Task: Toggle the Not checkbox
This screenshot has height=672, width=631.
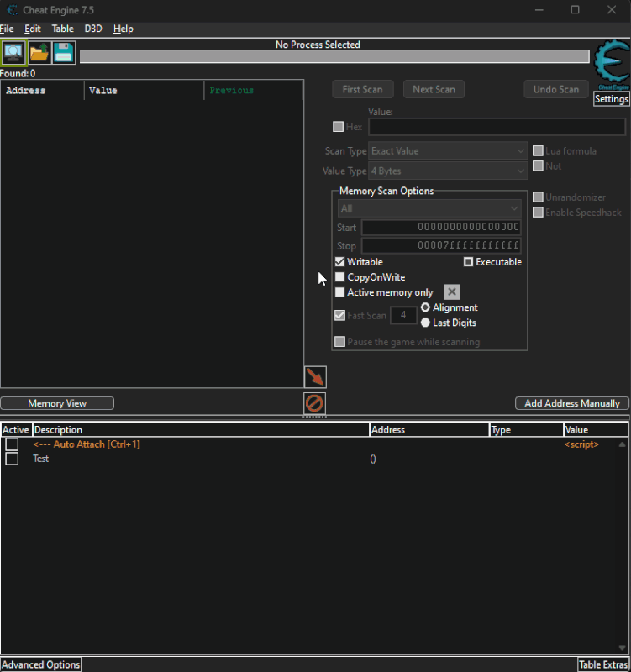Action: tap(538, 165)
